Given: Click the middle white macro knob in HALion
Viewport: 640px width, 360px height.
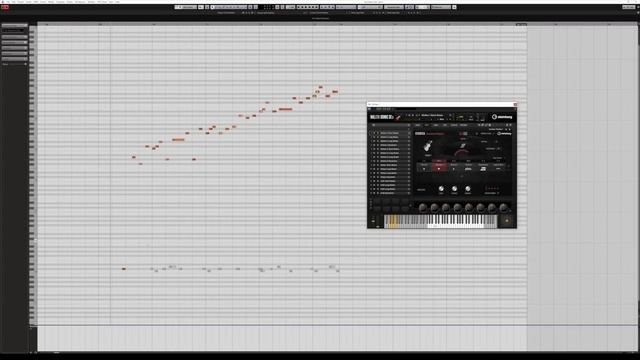Looking at the screenshot, I should click(454, 189).
